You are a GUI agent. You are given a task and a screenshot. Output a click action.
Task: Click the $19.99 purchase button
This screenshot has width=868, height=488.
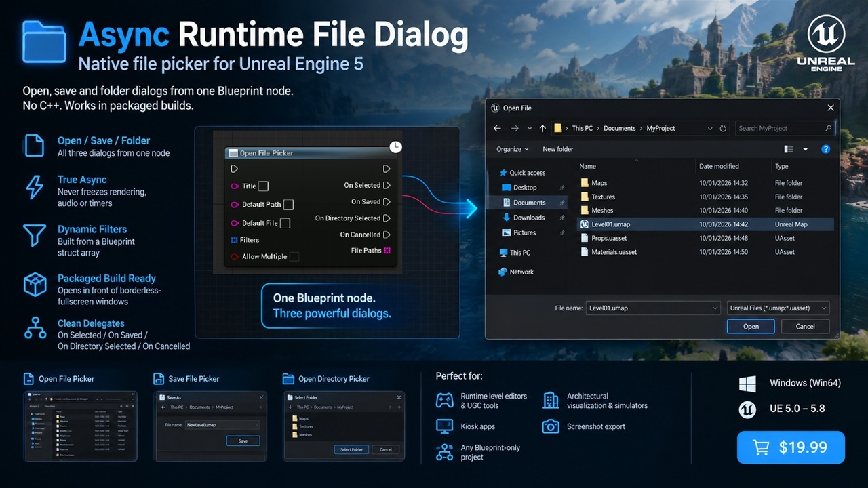tap(791, 447)
